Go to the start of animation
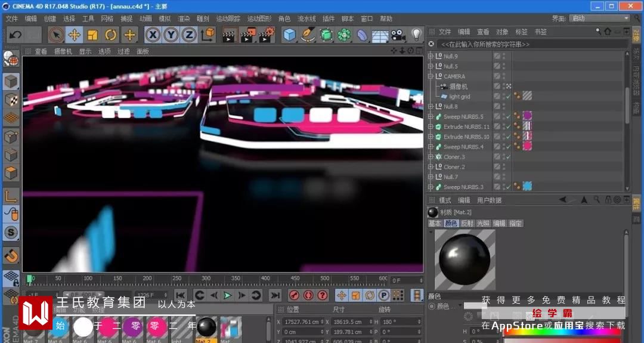Image resolution: width=644 pixels, height=343 pixels. [180, 295]
